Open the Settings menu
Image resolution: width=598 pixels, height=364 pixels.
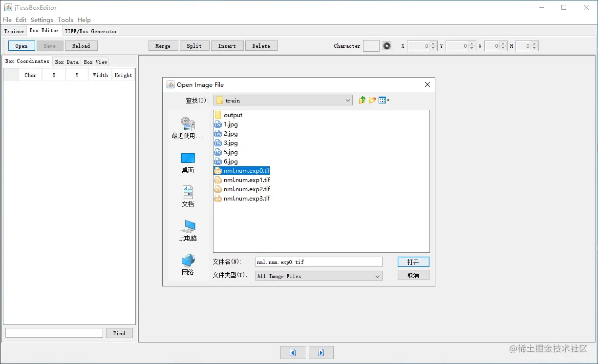pos(42,20)
